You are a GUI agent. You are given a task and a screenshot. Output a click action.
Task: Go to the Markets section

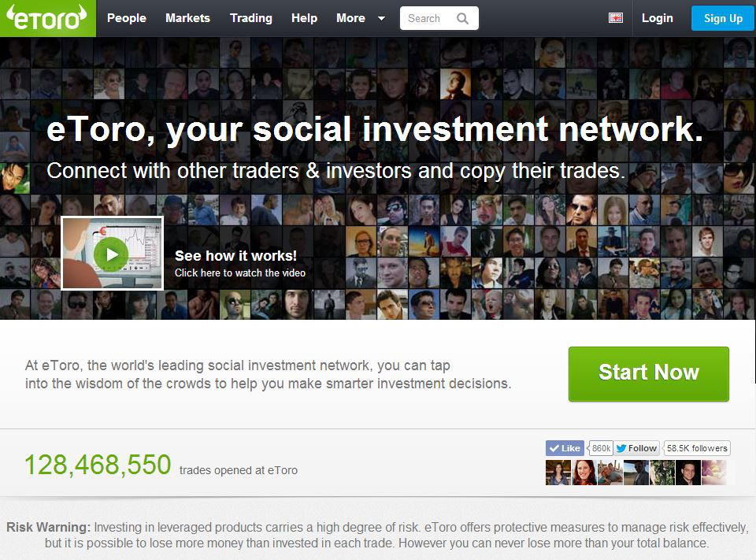(187, 18)
